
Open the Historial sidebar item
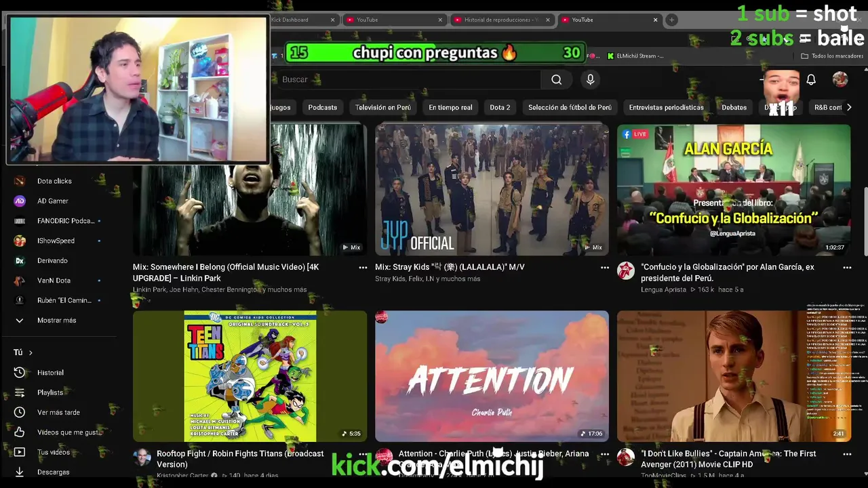pyautogui.click(x=50, y=373)
